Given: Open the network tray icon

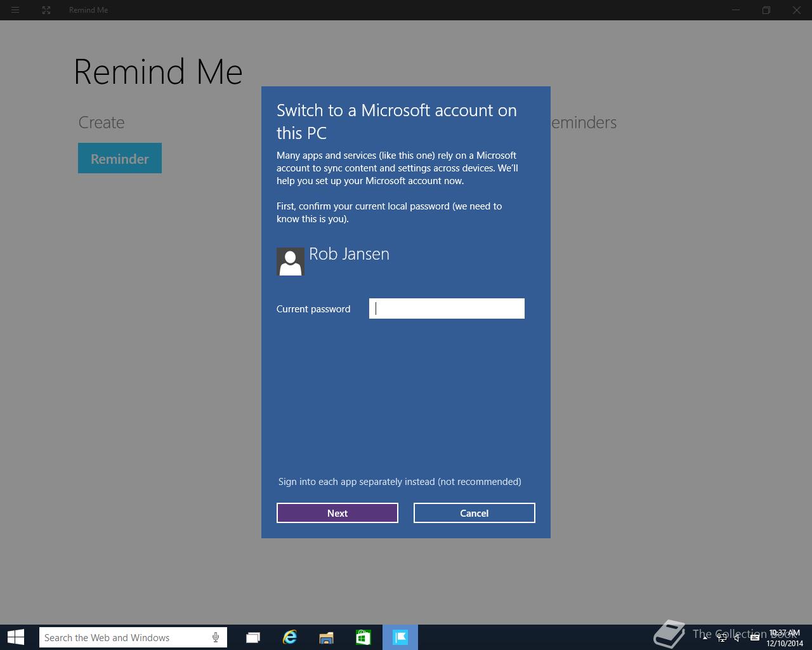Looking at the screenshot, I should tap(722, 638).
